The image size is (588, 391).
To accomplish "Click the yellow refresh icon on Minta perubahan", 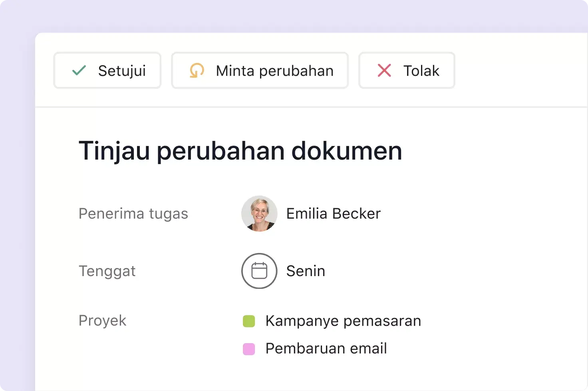I will pos(196,70).
